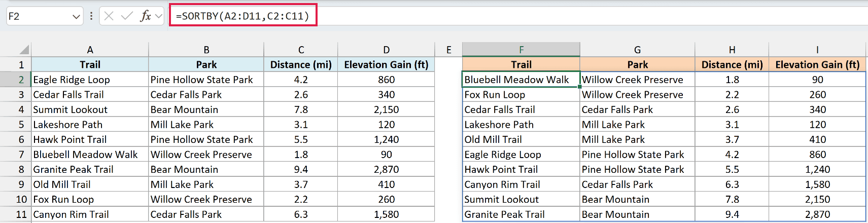Screen dimensions: 868x223
Task: Click the SORTBY formula in the formula bar
Action: pos(242,16)
